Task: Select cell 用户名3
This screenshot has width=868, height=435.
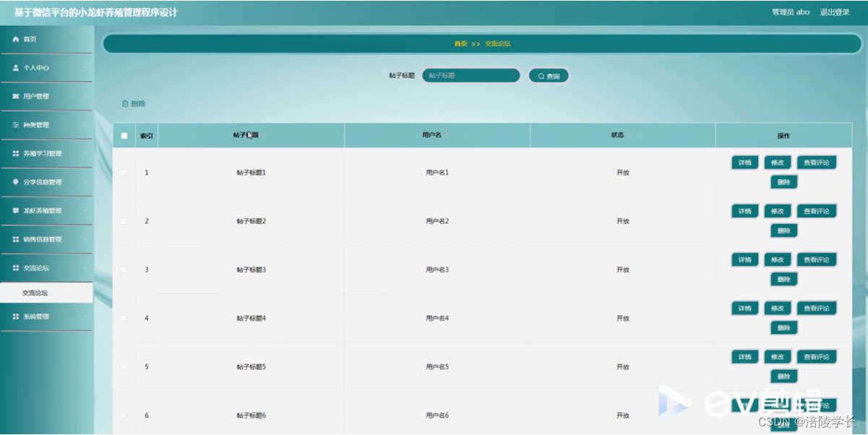Action: tap(437, 270)
